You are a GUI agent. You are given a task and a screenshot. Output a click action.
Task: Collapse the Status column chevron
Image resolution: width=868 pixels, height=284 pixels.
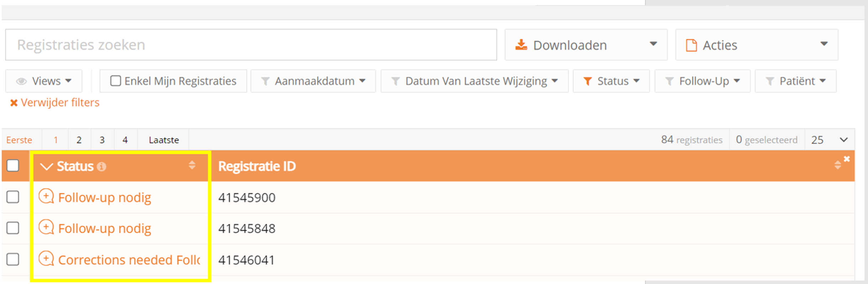click(46, 166)
